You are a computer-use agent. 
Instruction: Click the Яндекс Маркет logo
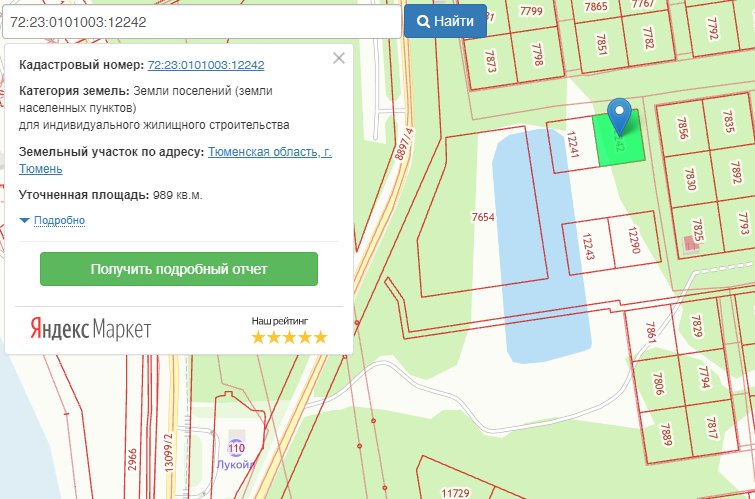point(90,329)
